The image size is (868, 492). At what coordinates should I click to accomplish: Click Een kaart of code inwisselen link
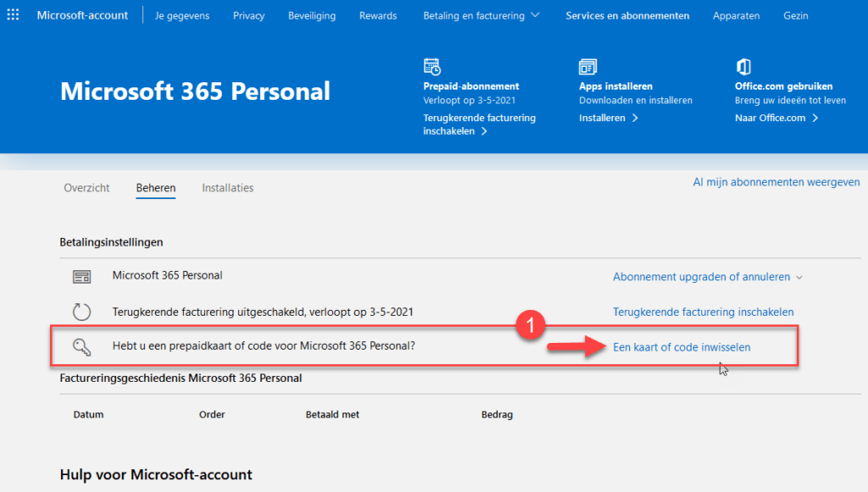pos(682,347)
